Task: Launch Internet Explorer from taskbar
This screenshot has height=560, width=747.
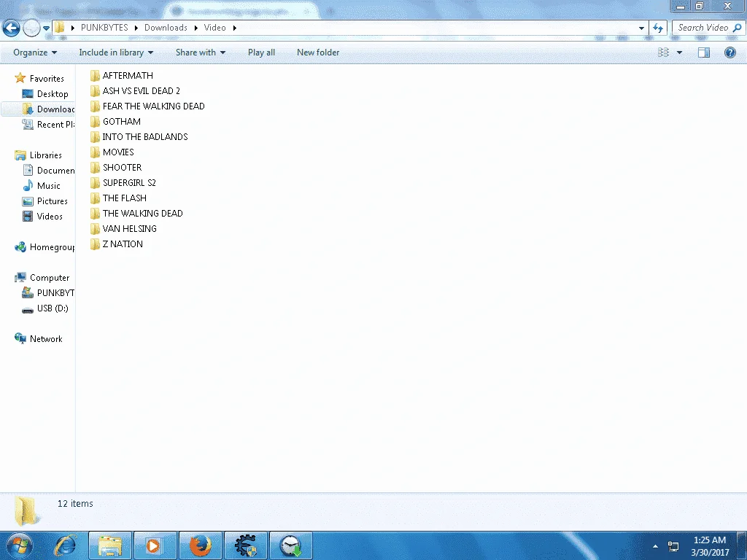Action: [x=65, y=545]
